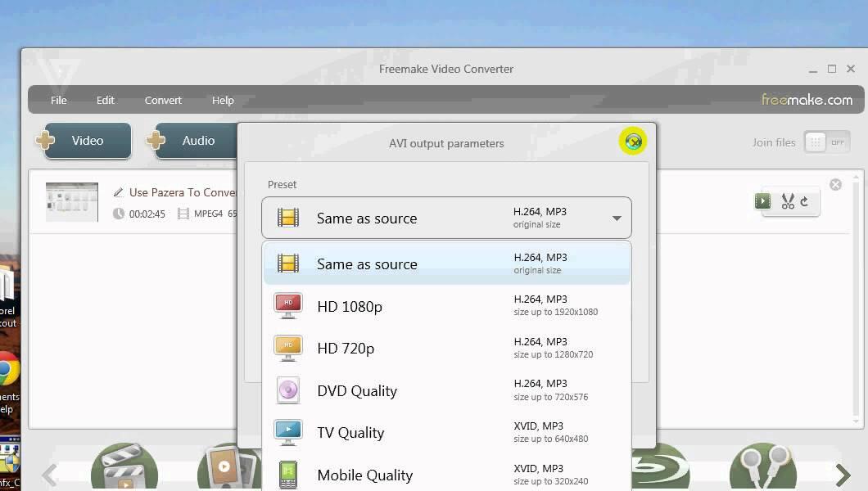Show more formats with the right arrow
Viewport: 868px width, 491px height.
pos(843,475)
